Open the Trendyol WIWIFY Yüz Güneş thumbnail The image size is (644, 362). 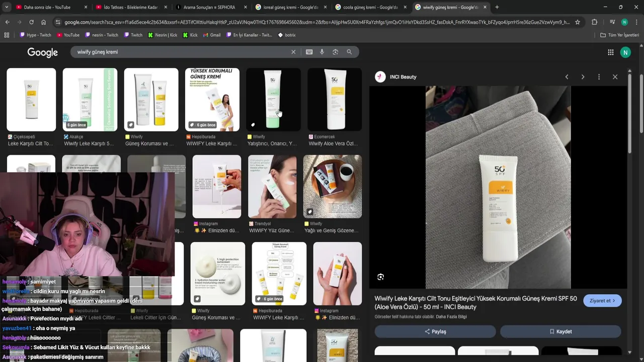[272, 187]
